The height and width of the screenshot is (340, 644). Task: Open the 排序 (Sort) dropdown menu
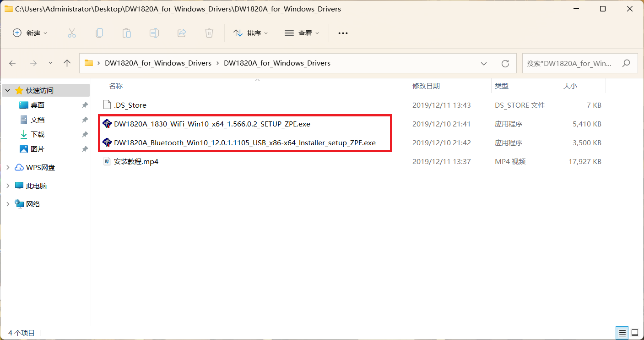coord(251,33)
